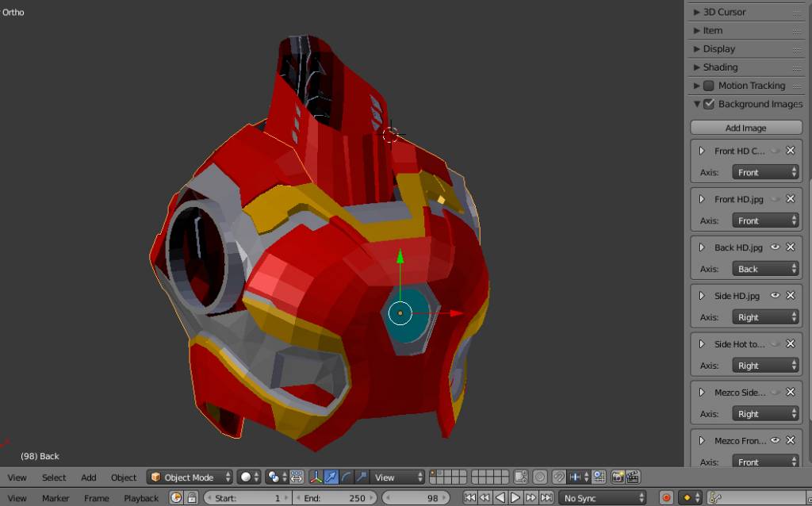This screenshot has height=506, width=812.
Task: Open the viewport shading sphere selector
Action: coord(249,477)
